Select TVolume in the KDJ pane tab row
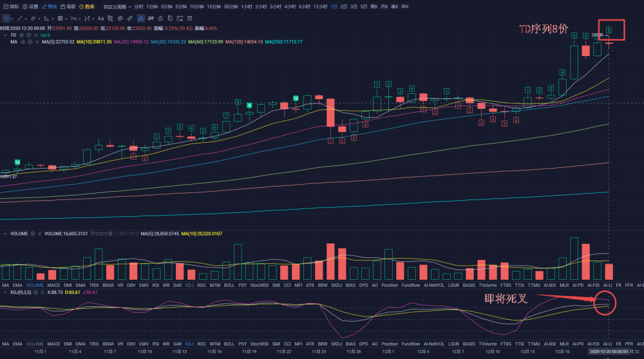 pyautogui.click(x=488, y=344)
